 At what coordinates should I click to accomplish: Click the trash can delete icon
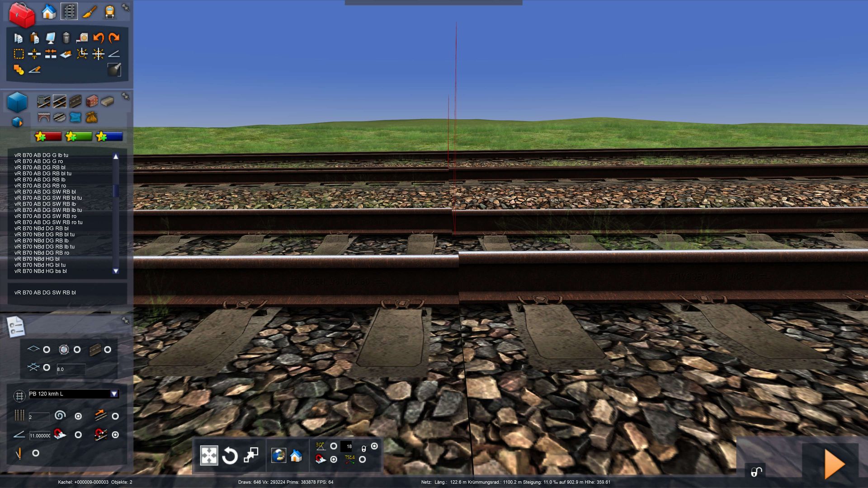(x=66, y=38)
